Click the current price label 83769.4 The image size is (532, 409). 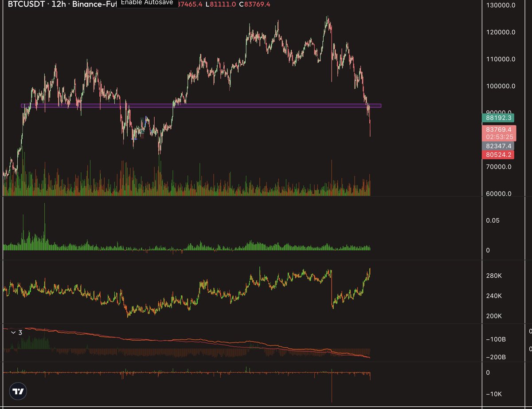click(498, 129)
